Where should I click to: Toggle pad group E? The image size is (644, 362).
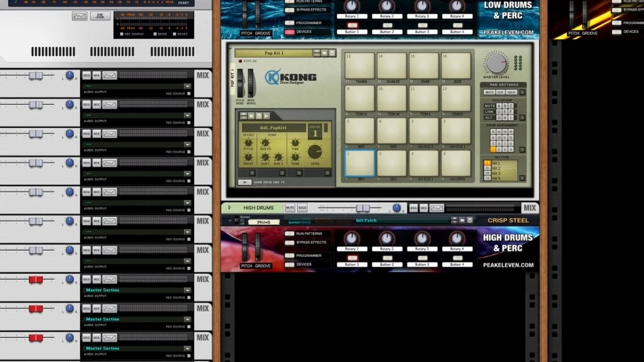pos(505,112)
